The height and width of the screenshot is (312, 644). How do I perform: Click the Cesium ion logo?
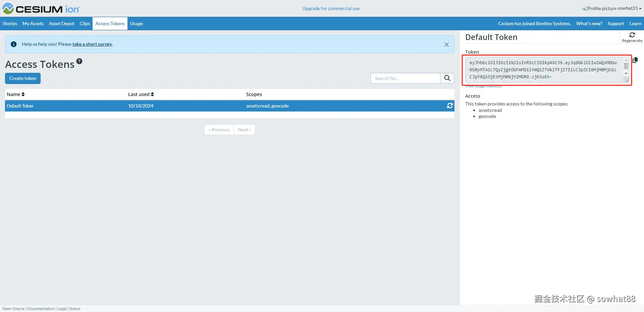pos(41,8)
